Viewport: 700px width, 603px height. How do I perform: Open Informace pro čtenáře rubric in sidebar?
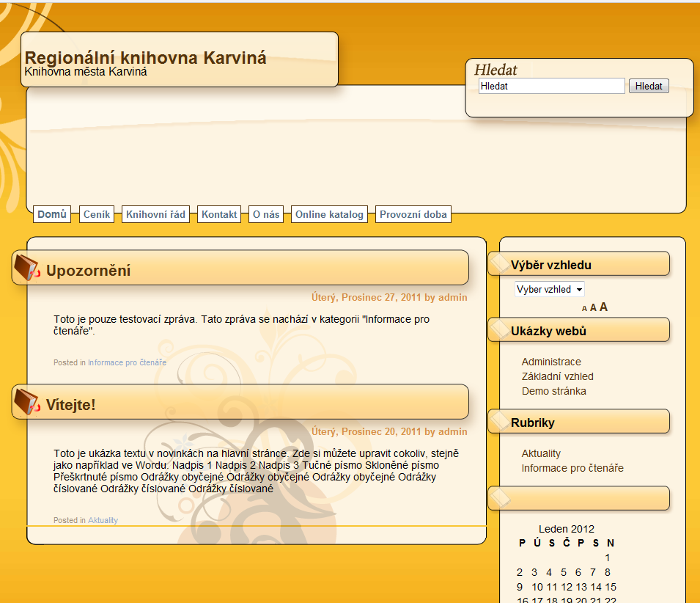point(572,468)
